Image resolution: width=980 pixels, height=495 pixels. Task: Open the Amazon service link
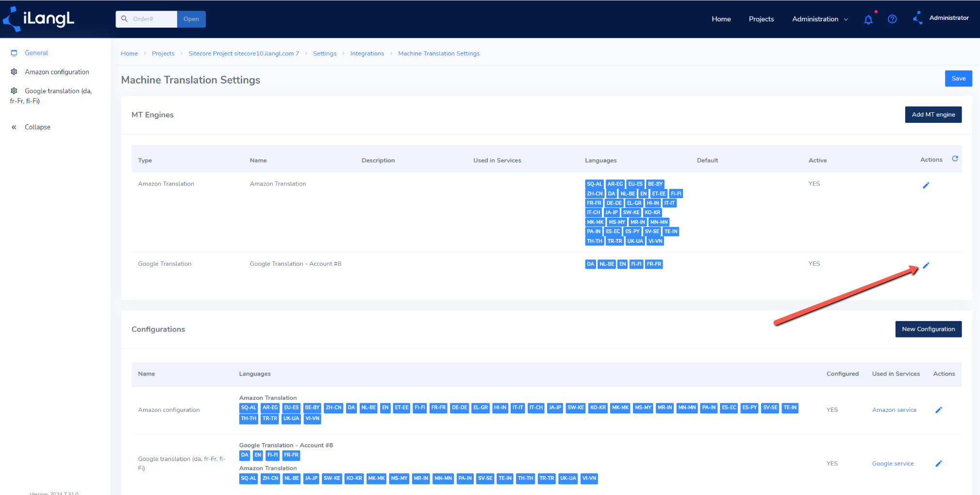894,410
